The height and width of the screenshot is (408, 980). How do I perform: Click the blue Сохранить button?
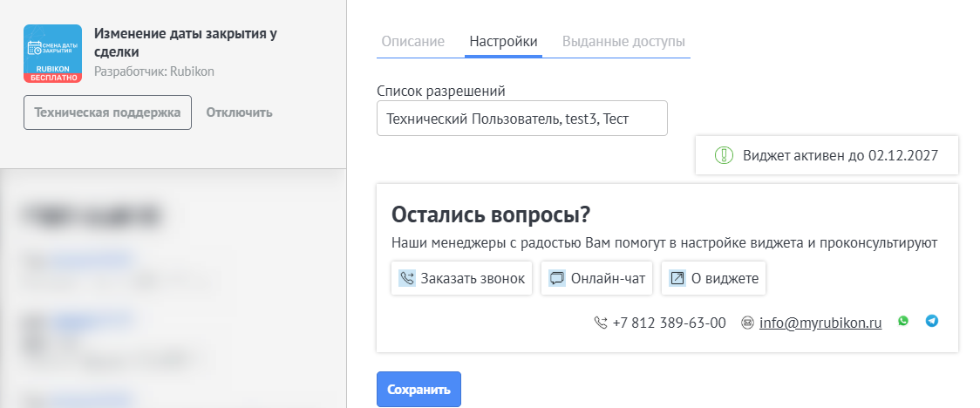click(419, 389)
